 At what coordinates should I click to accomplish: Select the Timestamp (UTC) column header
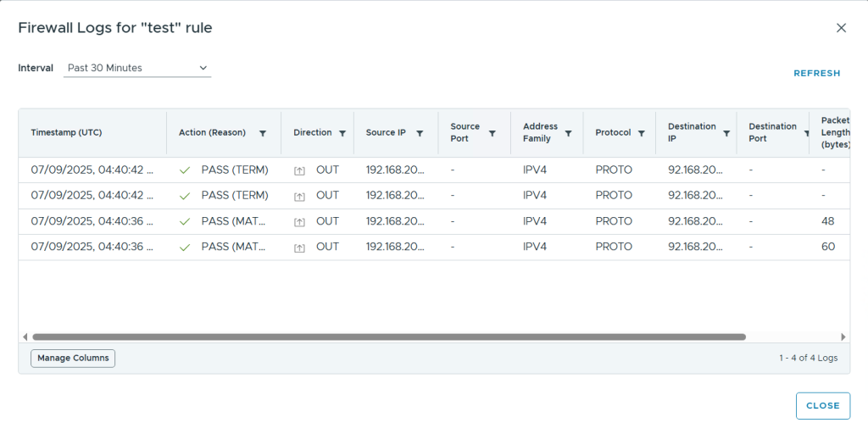click(66, 133)
